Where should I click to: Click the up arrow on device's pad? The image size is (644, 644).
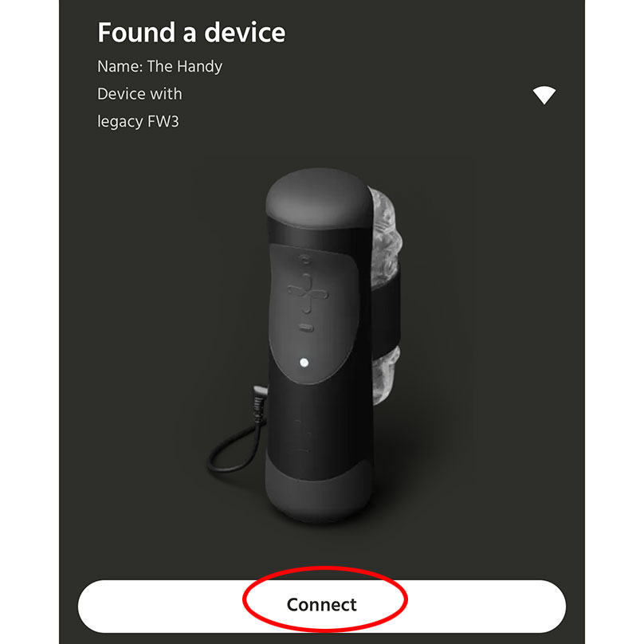click(x=307, y=281)
